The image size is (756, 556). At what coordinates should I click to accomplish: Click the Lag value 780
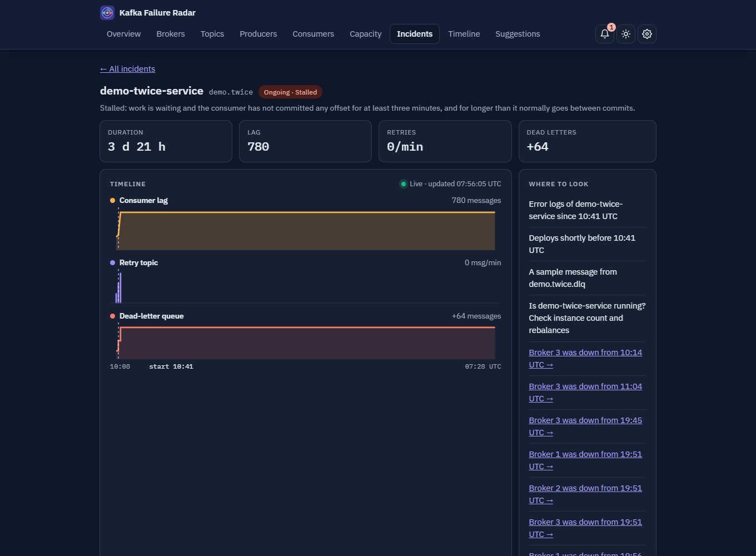(x=258, y=147)
